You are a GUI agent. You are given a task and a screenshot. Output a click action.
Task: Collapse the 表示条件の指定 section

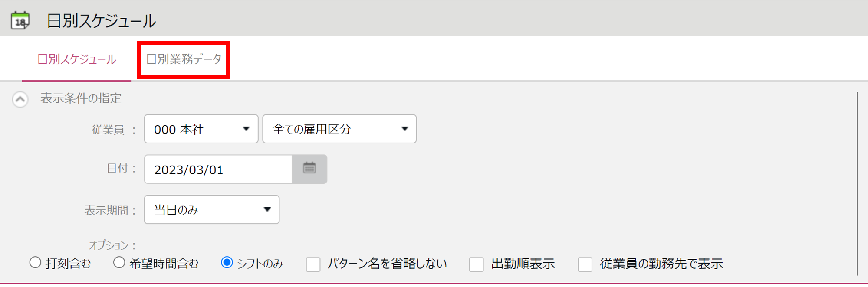click(x=20, y=99)
